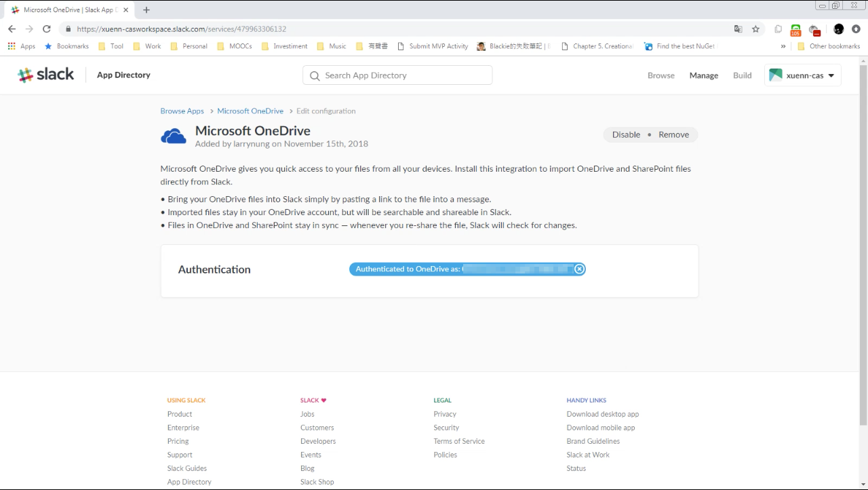Click the search magnifier icon
This screenshot has width=868, height=490.
[x=315, y=76]
